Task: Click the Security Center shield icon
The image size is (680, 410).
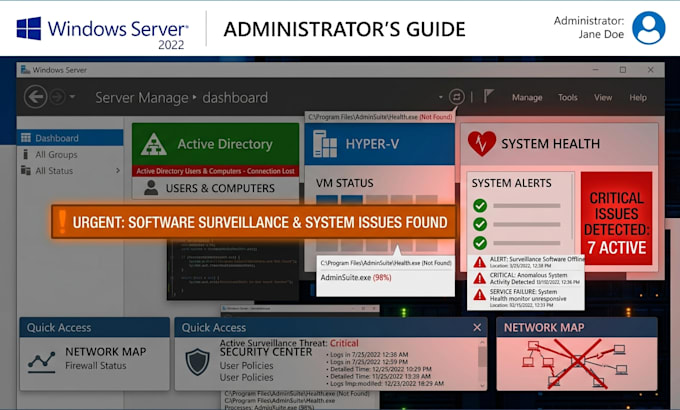Action: point(197,362)
